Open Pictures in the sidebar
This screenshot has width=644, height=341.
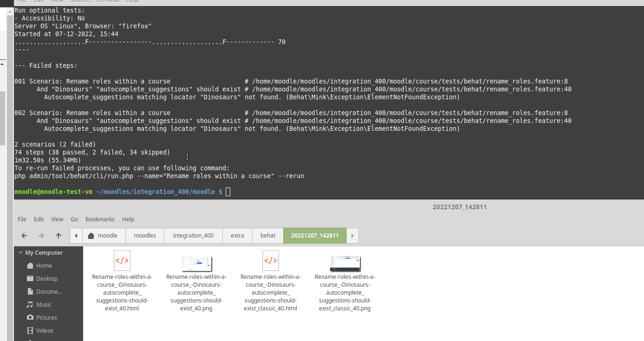(46, 318)
